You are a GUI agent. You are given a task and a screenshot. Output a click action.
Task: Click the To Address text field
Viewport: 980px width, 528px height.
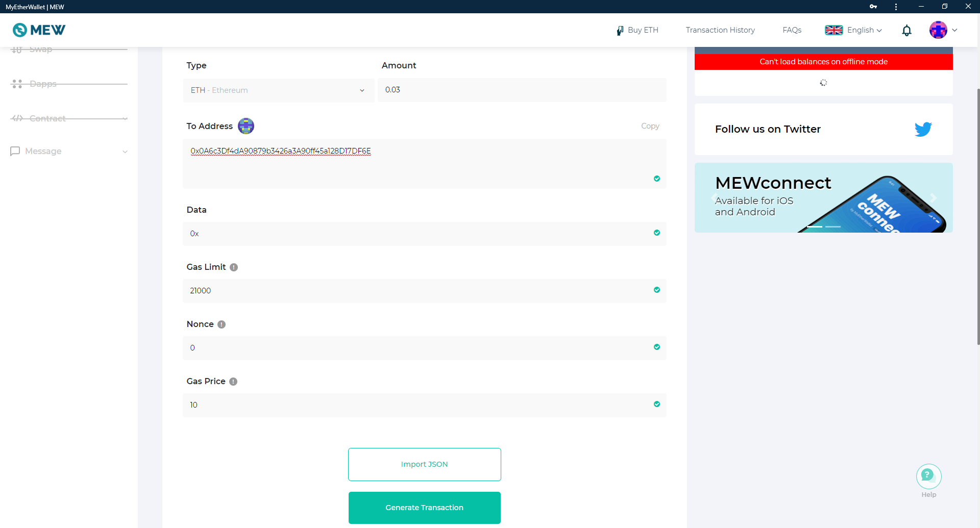(x=425, y=164)
